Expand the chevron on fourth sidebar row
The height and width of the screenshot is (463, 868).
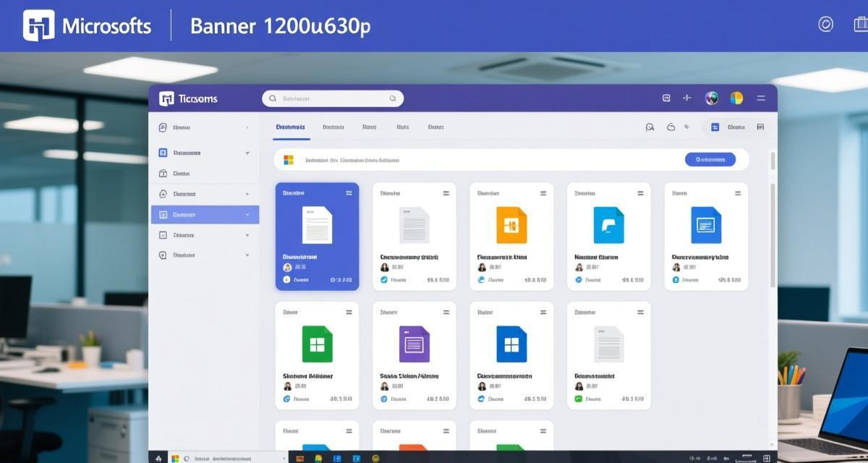coord(247,194)
